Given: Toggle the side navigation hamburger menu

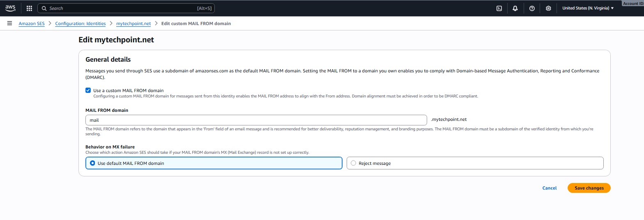Looking at the screenshot, I should (9, 23).
